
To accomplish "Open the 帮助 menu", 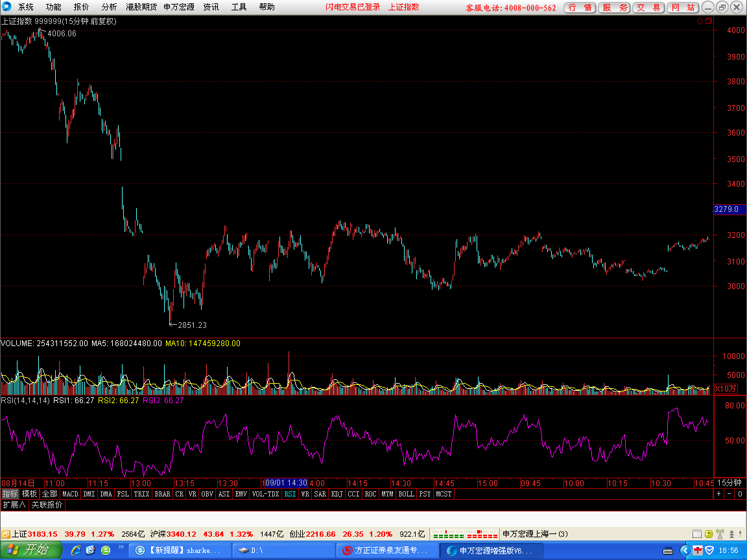I will coord(267,6).
